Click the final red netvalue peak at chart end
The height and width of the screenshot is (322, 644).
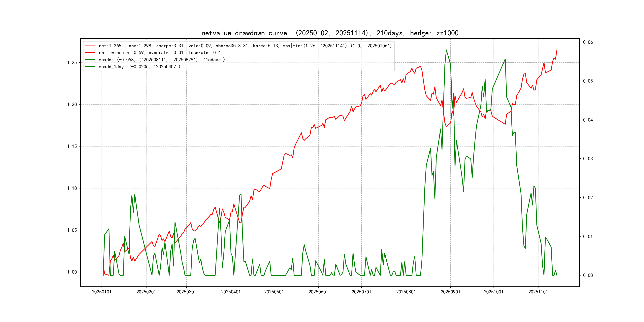pyautogui.click(x=557, y=50)
